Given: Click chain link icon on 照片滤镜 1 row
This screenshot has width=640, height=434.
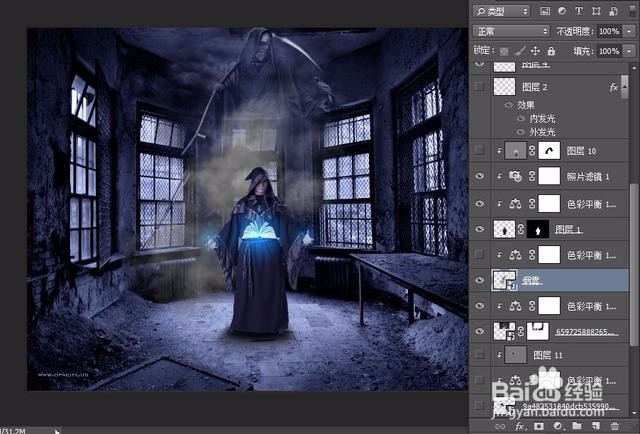Looking at the screenshot, I should pyautogui.click(x=532, y=176).
